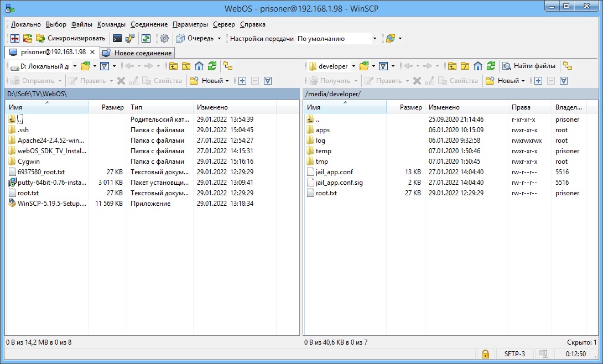Click the Open in PuTTY icon
This screenshot has height=364, width=603.
pyautogui.click(x=130, y=39)
